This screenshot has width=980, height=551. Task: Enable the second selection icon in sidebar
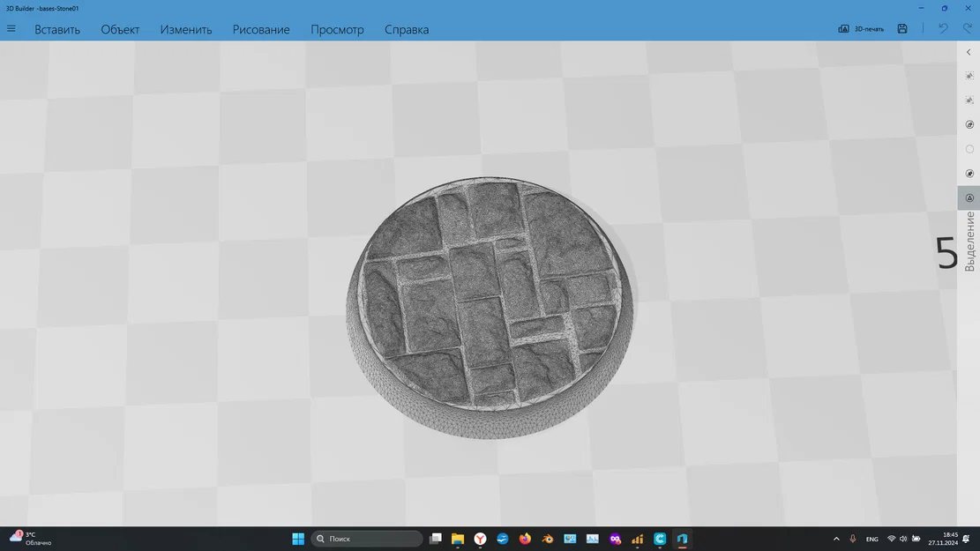969,100
